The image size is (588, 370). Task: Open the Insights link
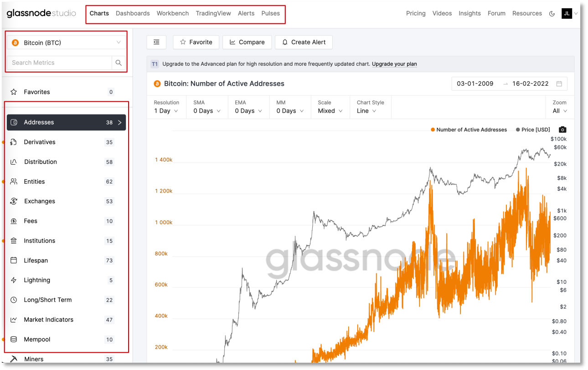(469, 13)
